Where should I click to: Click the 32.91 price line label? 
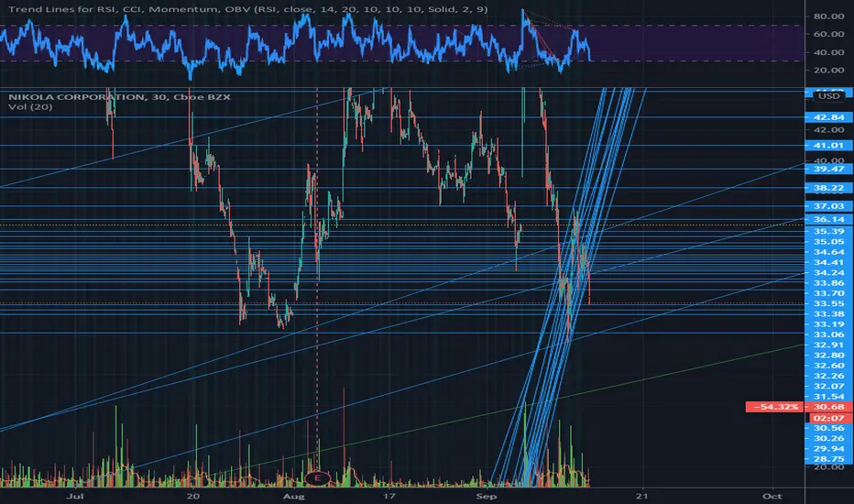828,345
